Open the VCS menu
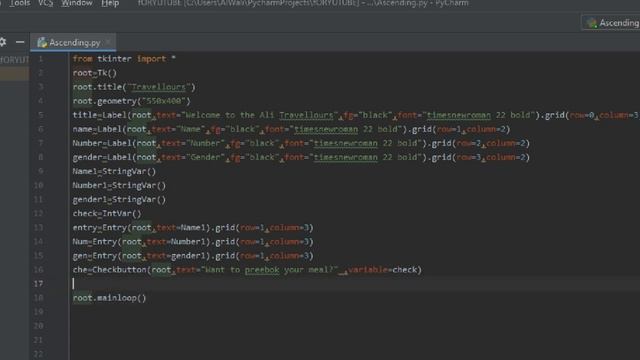Viewport: 640px width, 360px height. (x=45, y=3)
